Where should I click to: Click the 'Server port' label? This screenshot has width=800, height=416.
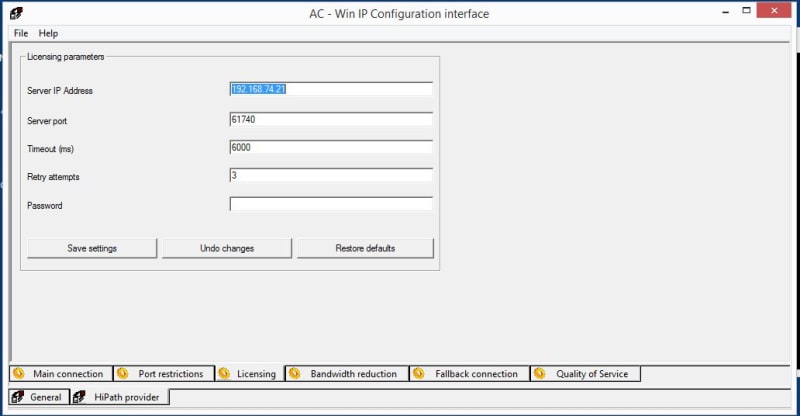point(47,121)
